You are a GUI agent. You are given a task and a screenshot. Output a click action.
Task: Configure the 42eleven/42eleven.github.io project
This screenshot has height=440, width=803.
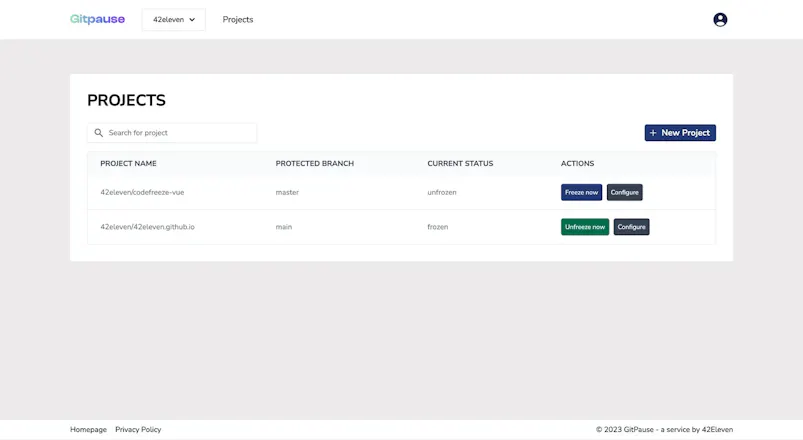631,227
